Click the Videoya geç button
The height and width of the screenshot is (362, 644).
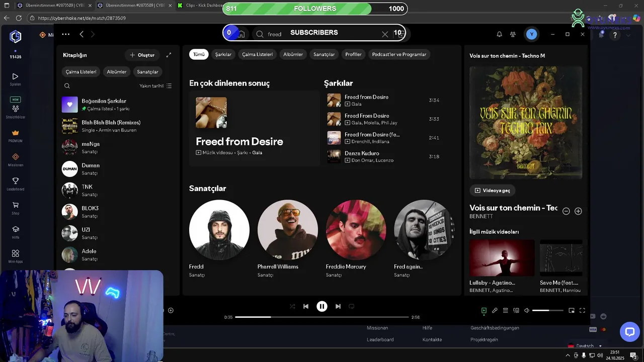[492, 191]
